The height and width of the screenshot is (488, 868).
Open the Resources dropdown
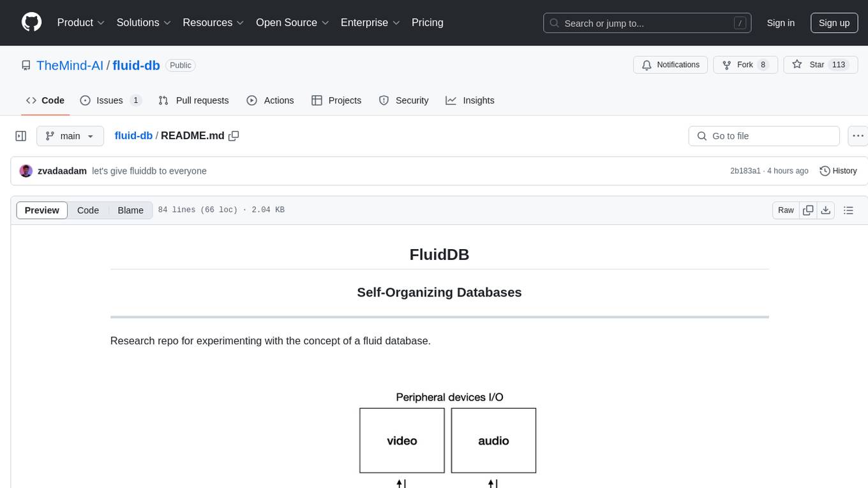(213, 22)
